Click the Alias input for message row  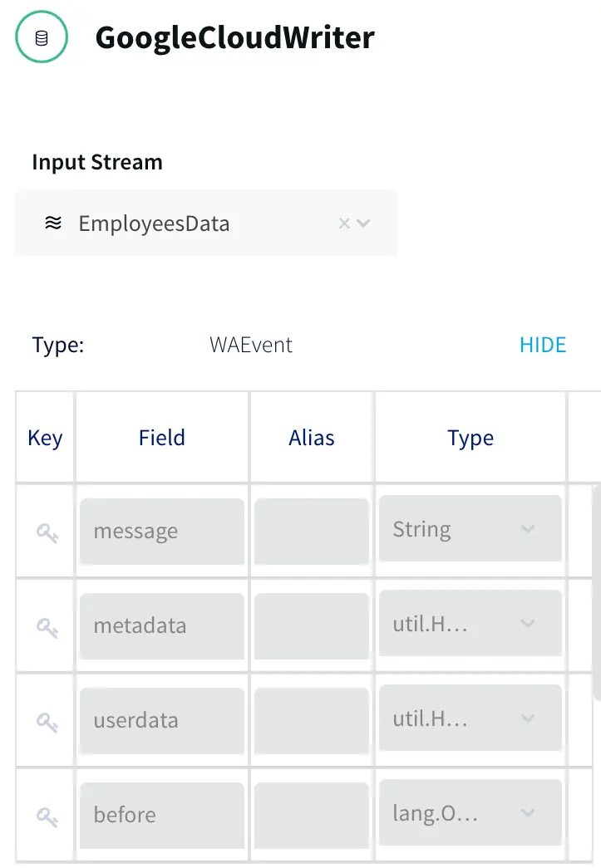pyautogui.click(x=312, y=532)
